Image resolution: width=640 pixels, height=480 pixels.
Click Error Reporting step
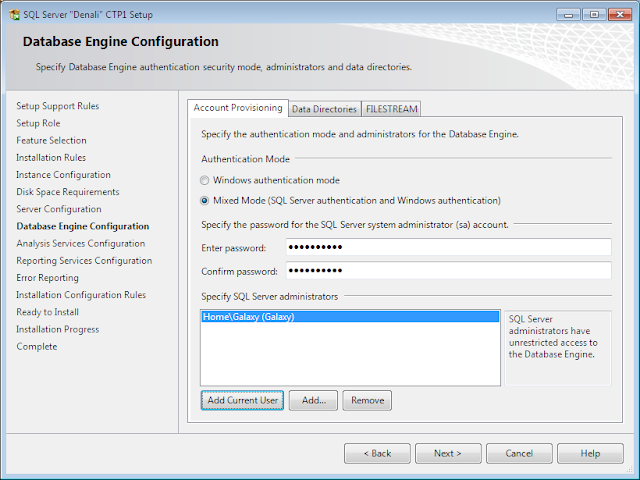coord(47,278)
